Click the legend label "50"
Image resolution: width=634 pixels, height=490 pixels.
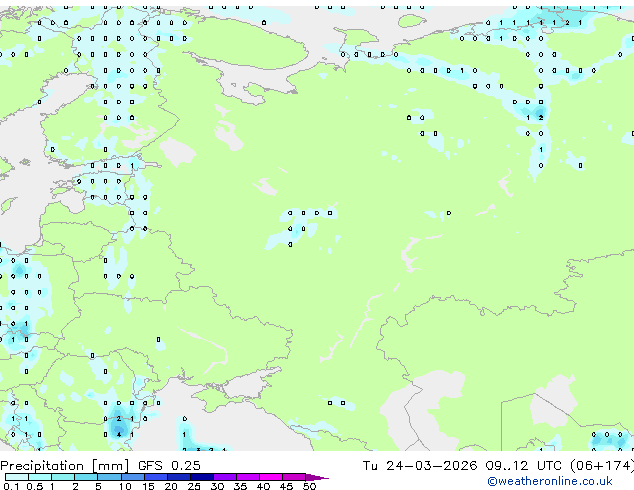click(x=309, y=486)
